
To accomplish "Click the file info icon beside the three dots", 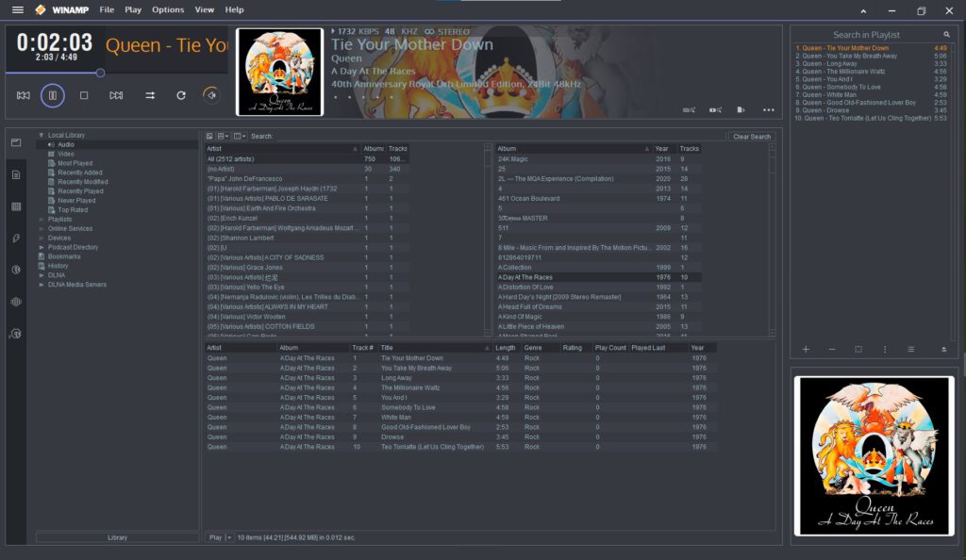I will [x=741, y=110].
